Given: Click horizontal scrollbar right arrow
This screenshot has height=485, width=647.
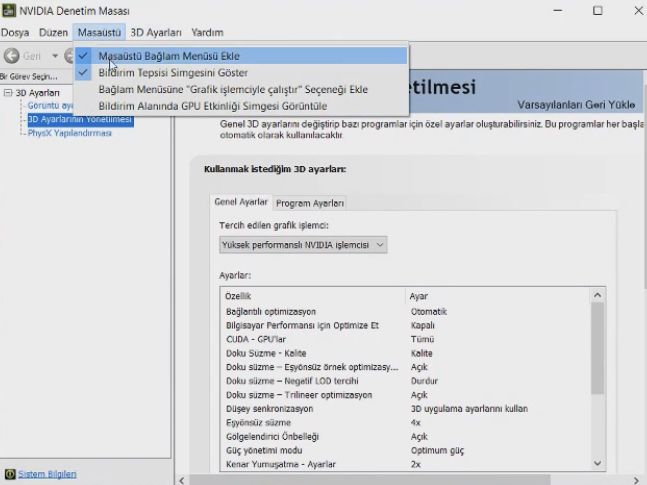Looking at the screenshot, I should (x=636, y=480).
